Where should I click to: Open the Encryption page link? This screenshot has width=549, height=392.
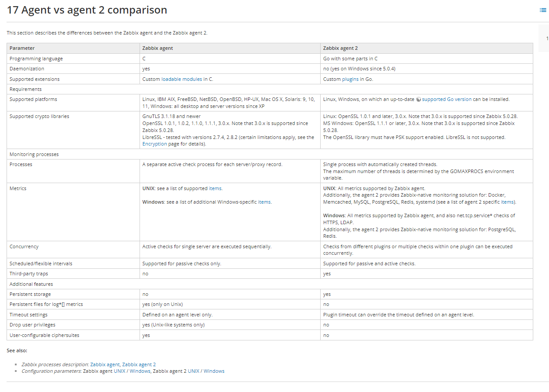tap(155, 144)
